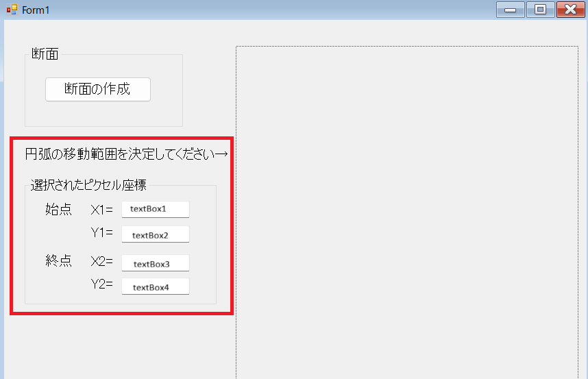Image resolution: width=588 pixels, height=379 pixels.
Task: Click the textBox2 field for Y1
Action: pyautogui.click(x=155, y=235)
